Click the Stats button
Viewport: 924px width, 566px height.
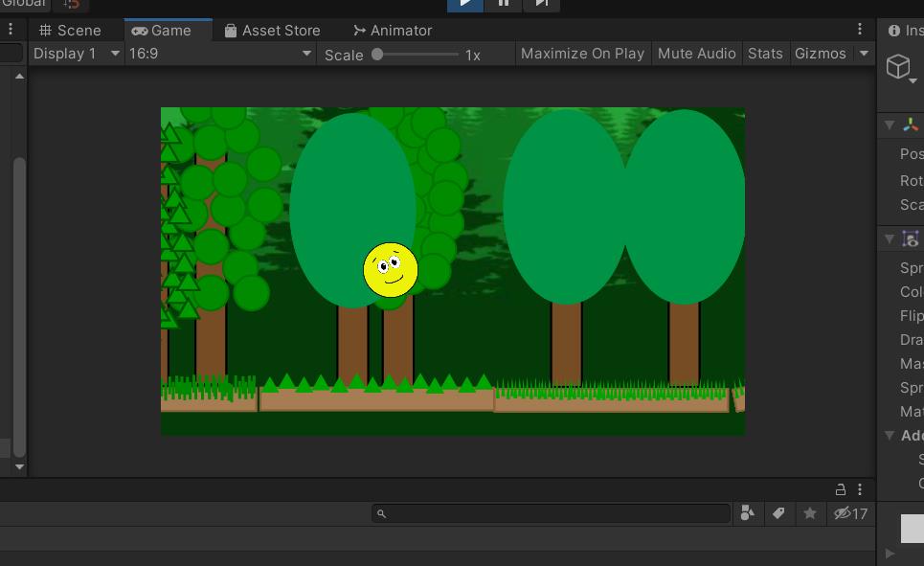[765, 54]
